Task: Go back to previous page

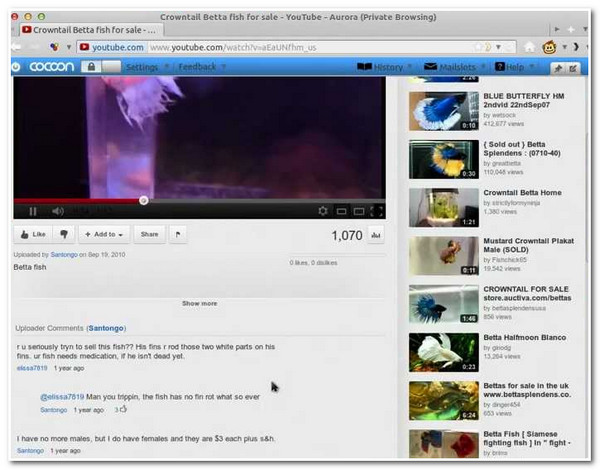Action: coord(16,47)
